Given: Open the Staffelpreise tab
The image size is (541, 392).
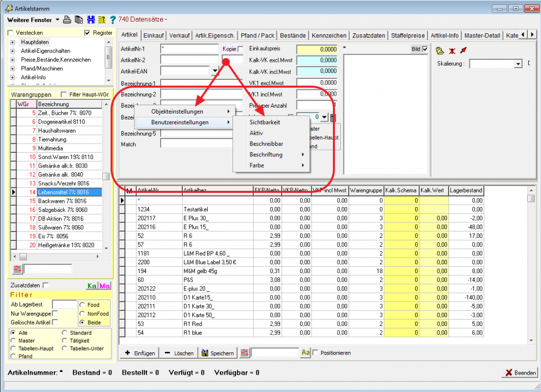Looking at the screenshot, I should 408,35.
